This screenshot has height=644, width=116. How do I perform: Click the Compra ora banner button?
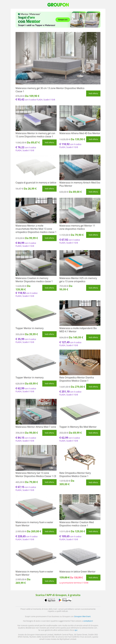[63, 20]
